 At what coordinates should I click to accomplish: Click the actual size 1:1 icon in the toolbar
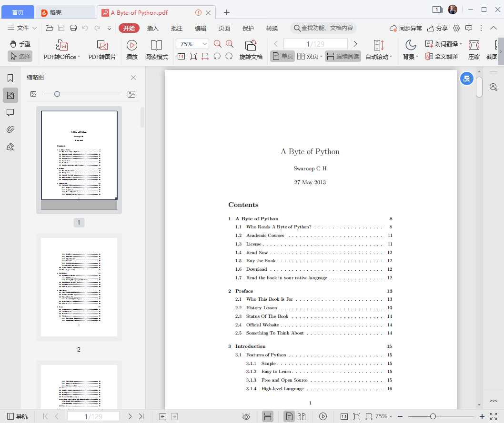(x=181, y=57)
